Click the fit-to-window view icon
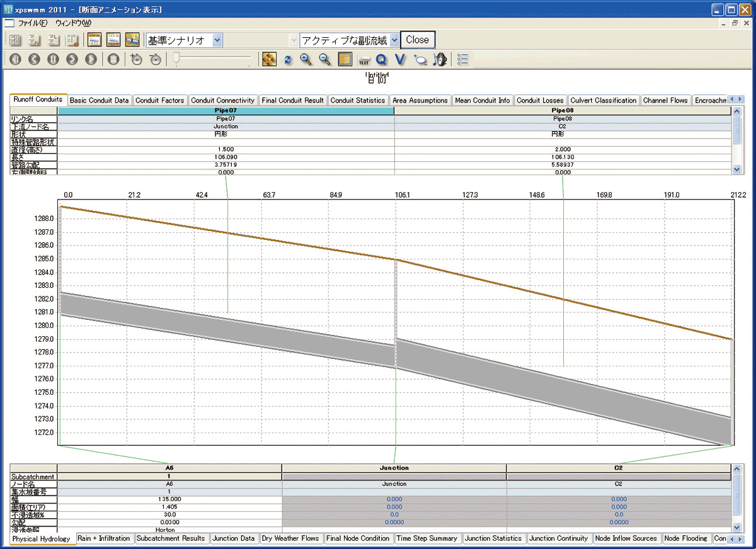Image resolution: width=756 pixels, height=549 pixels. tap(345, 59)
